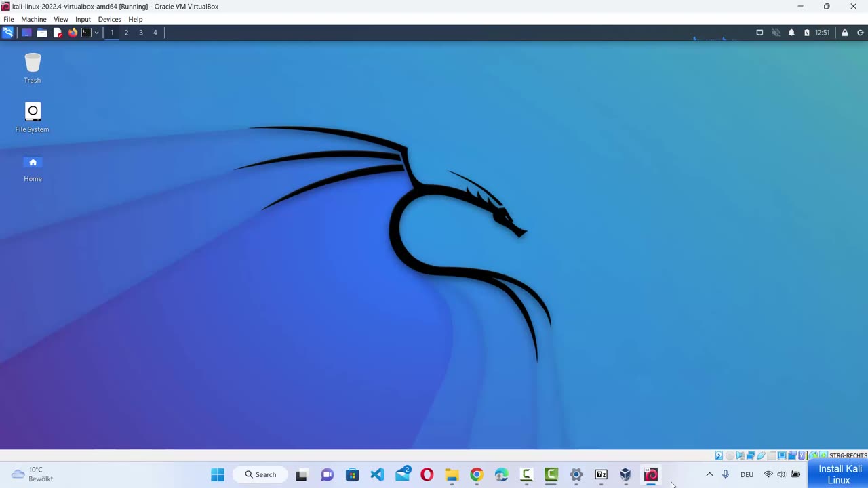868x488 pixels.
Task: Click the microphone icon in system tray
Action: point(726,474)
